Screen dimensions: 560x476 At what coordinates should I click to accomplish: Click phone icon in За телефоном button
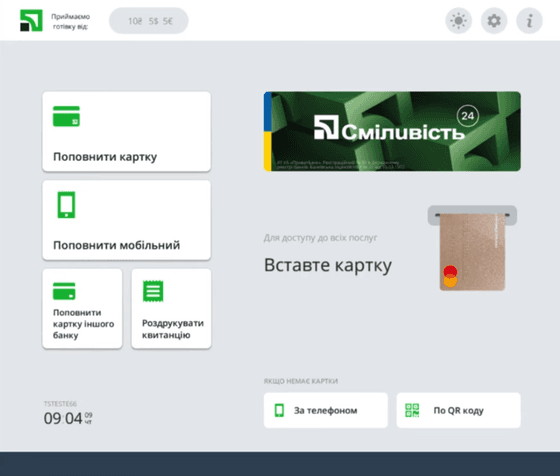pos(279,410)
